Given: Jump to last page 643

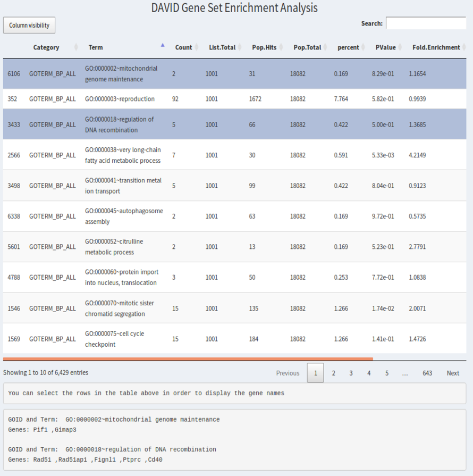Looking at the screenshot, I should 427,373.
